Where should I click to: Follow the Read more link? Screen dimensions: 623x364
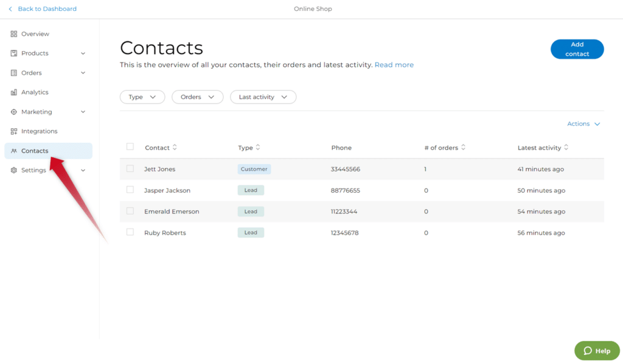[x=394, y=65]
